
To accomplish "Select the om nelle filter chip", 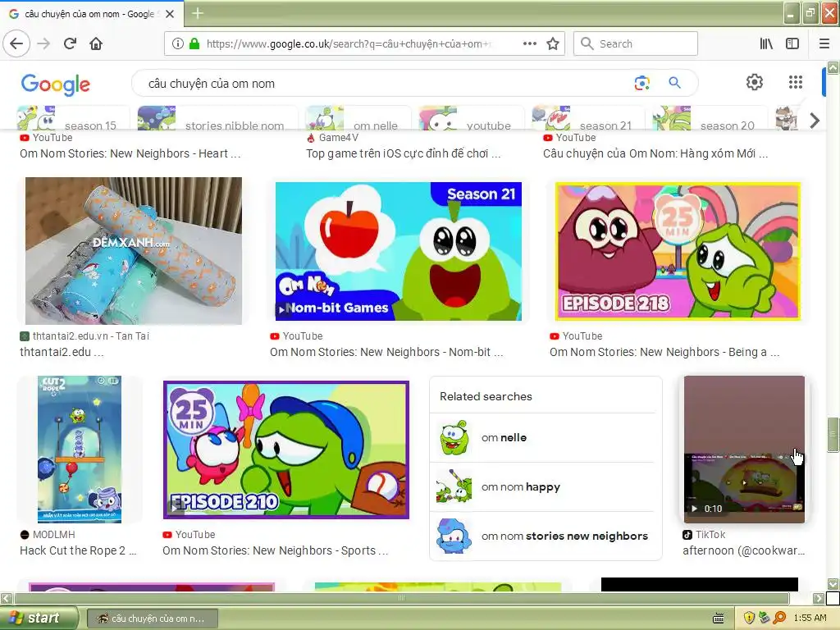I will point(358,119).
